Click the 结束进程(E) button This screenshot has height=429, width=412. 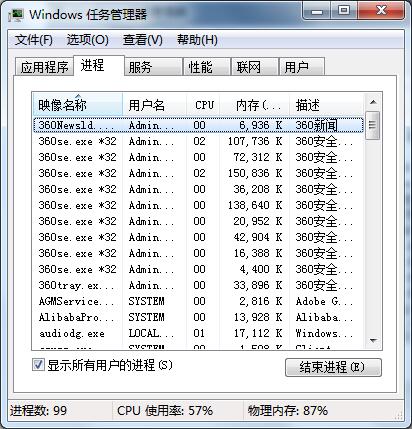[333, 367]
